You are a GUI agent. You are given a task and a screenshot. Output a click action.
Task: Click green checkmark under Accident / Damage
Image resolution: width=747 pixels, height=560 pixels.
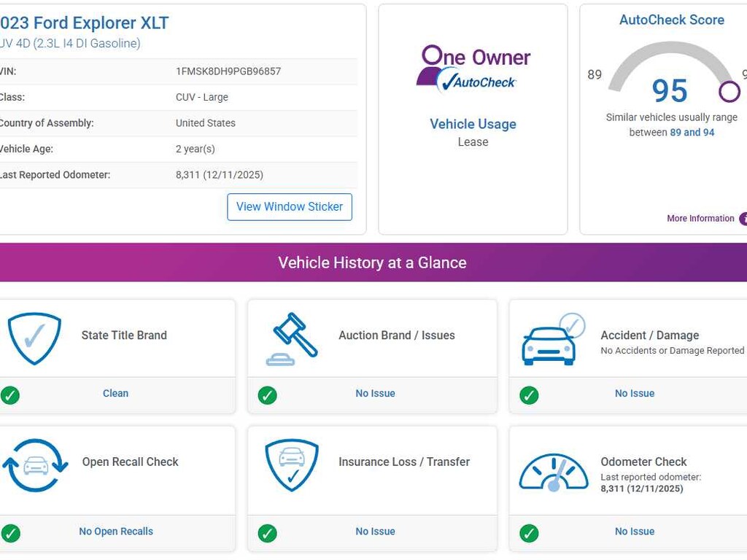tap(529, 395)
